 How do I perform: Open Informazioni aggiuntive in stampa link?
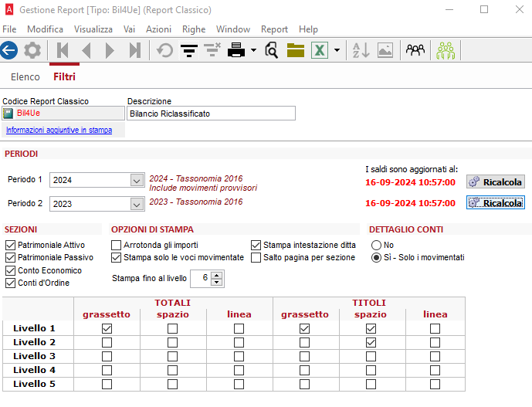[x=59, y=130]
